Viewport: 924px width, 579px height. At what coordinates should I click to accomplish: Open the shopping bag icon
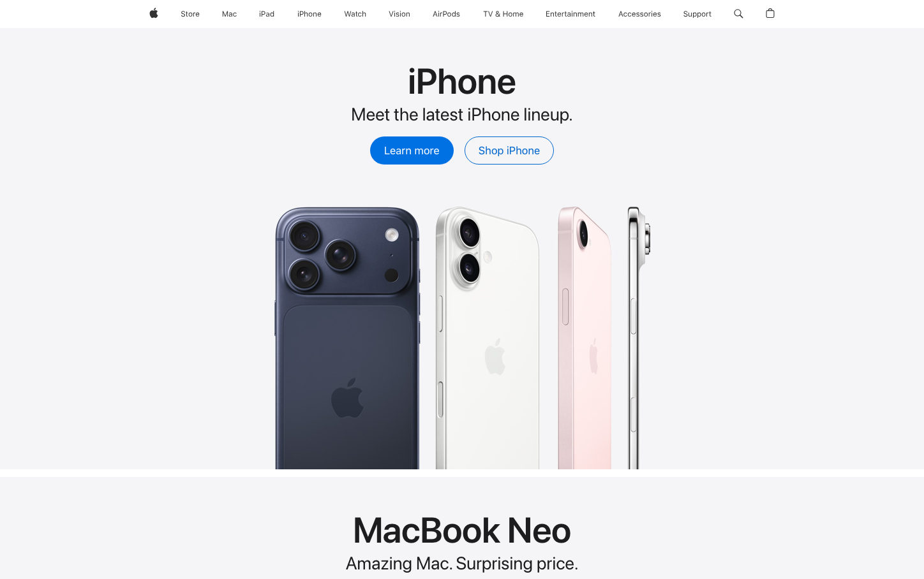coord(770,13)
